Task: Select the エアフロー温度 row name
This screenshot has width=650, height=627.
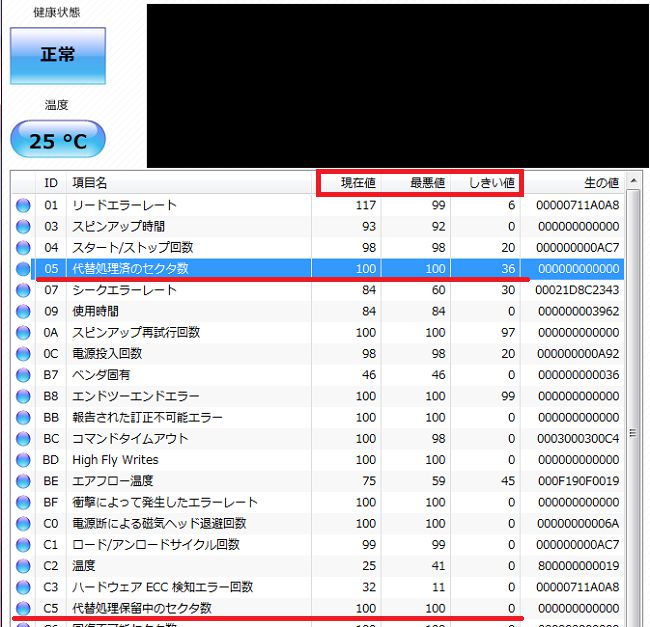Action: tap(113, 481)
